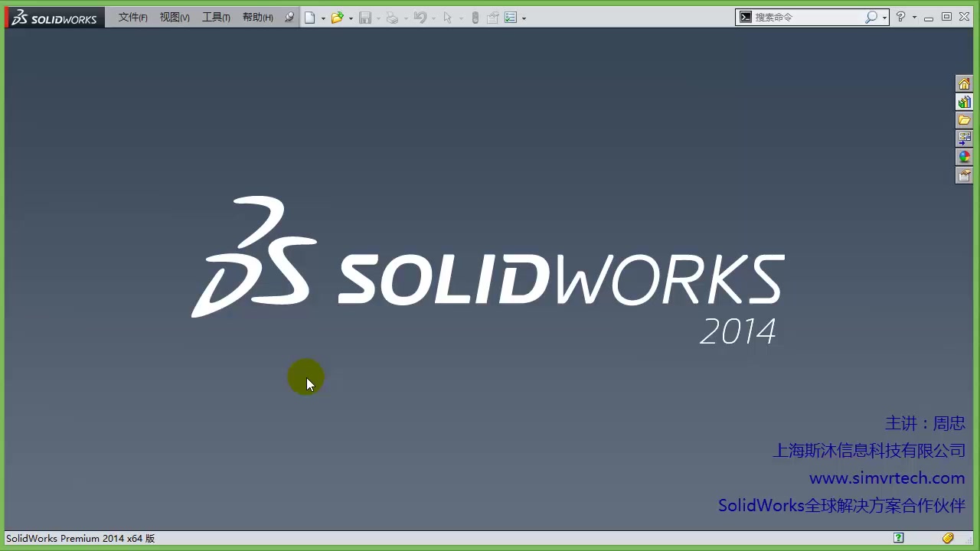
Task: Expand the Print dropdown arrow
Action: point(406,18)
